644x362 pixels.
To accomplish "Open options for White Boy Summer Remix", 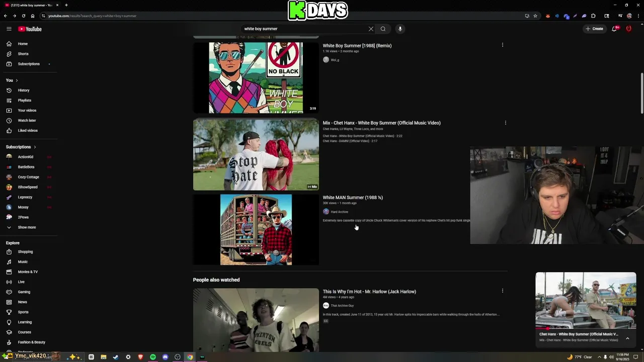I will (502, 45).
